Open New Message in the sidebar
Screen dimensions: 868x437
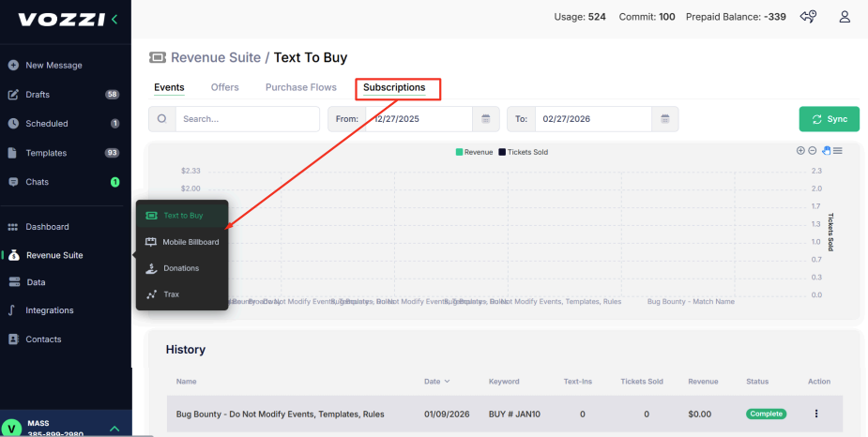53,66
